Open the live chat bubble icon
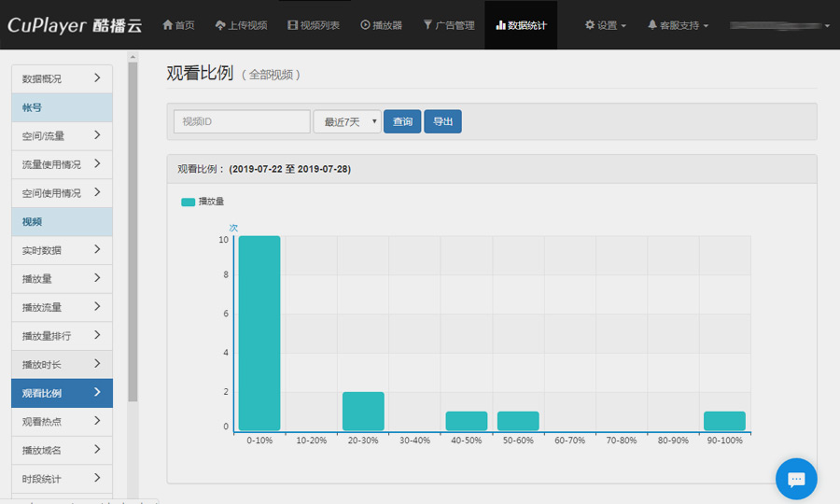The height and width of the screenshot is (504, 840). 796,479
